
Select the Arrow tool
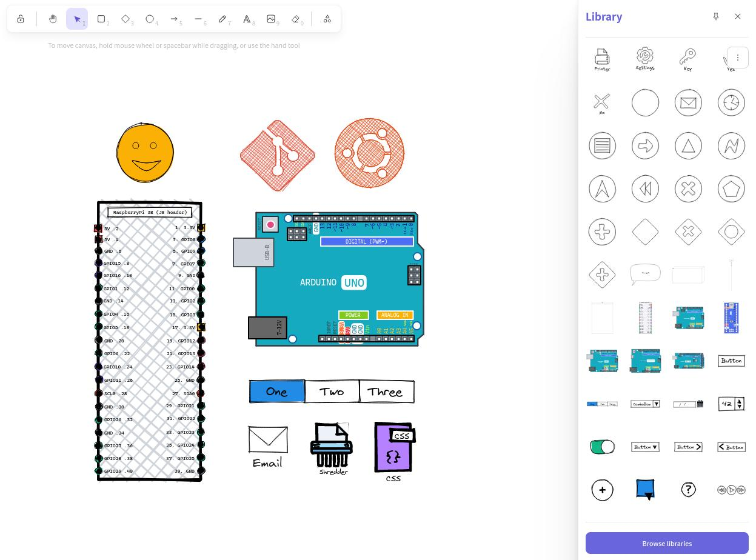pos(174,19)
